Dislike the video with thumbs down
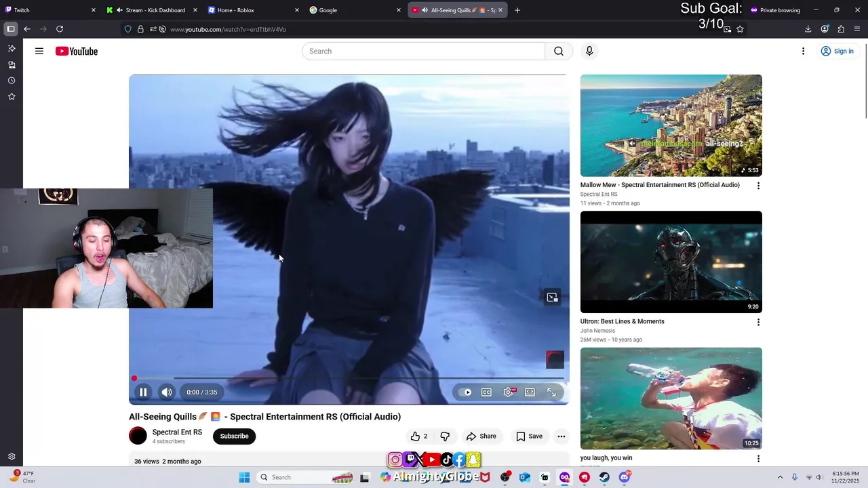 [x=445, y=436]
